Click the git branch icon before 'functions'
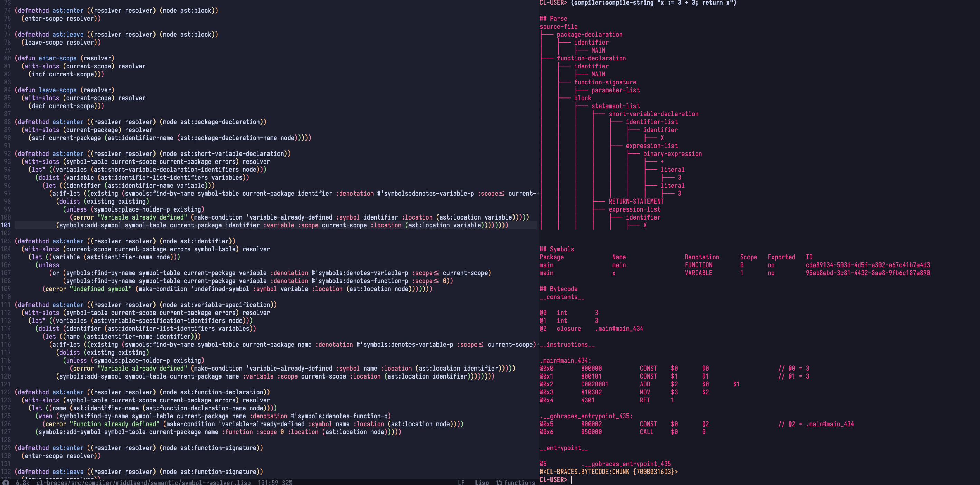 [x=499, y=482]
